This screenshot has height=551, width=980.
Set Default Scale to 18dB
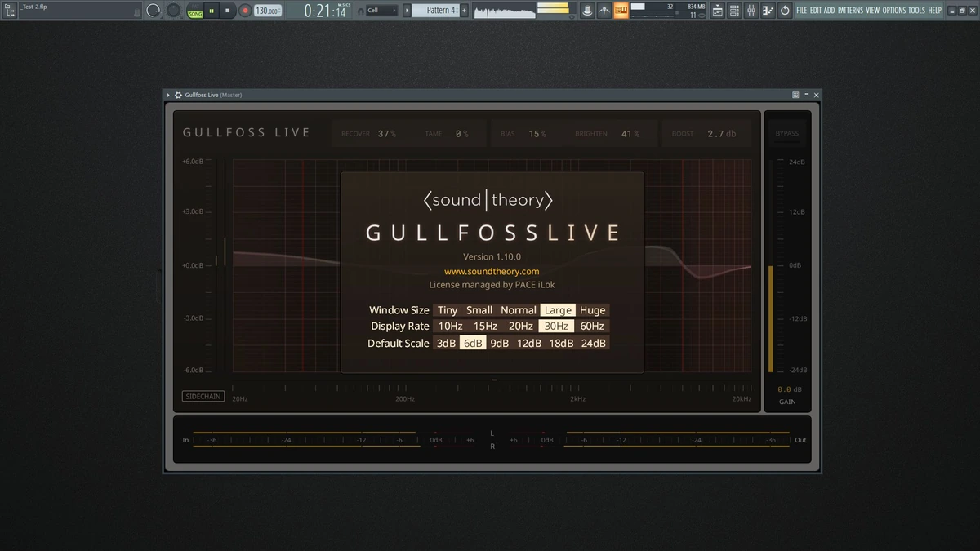(x=561, y=343)
